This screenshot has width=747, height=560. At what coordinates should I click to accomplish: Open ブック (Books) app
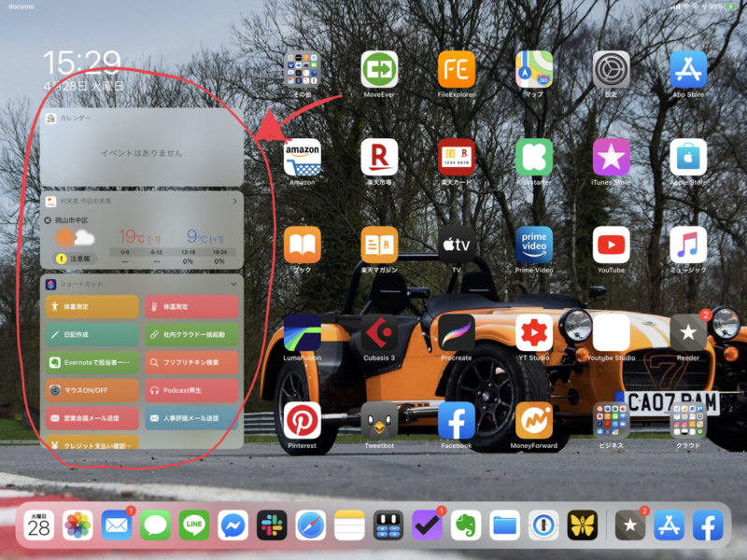pos(302,245)
